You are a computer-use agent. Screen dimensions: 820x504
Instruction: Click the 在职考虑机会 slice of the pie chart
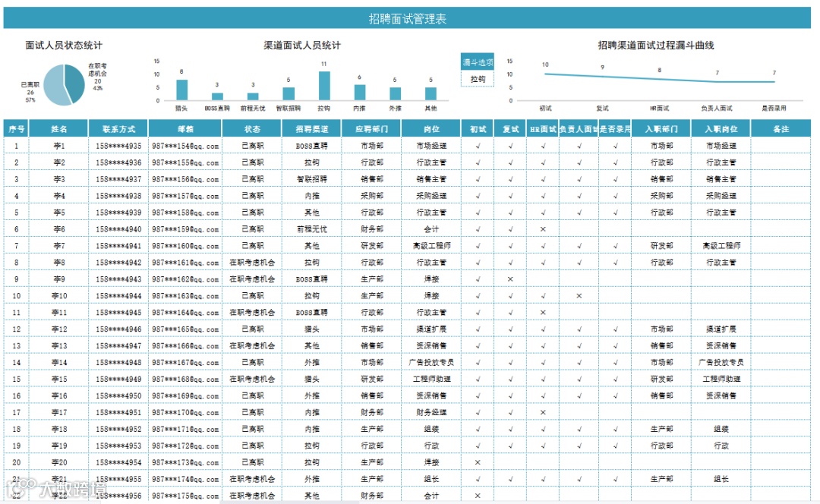[76, 82]
